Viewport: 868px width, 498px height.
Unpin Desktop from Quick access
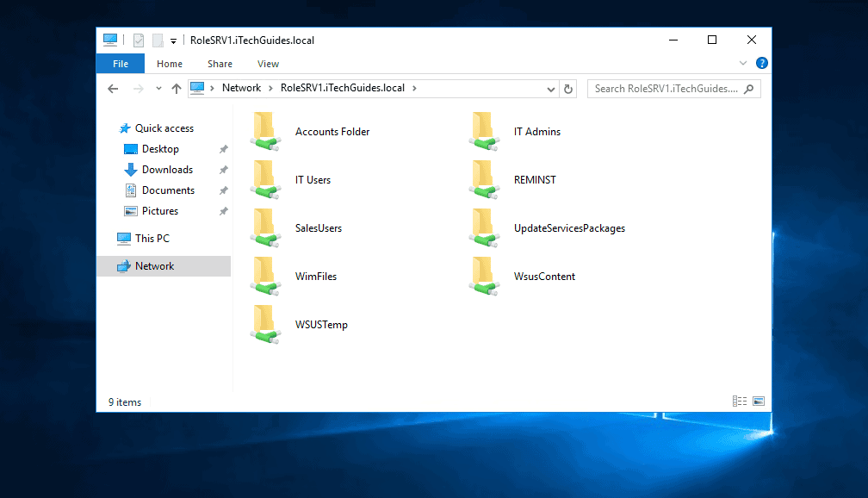pyautogui.click(x=223, y=148)
